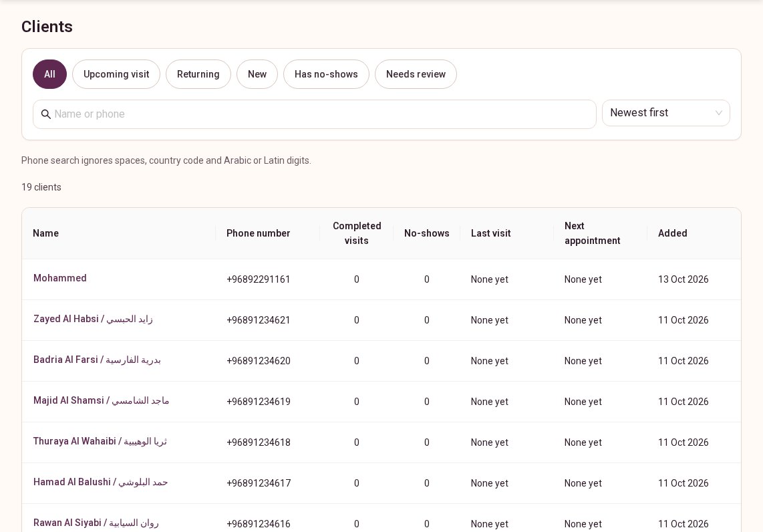Click phone number +96891234619
Image resolution: width=763 pixels, height=532 pixels.
click(x=259, y=402)
